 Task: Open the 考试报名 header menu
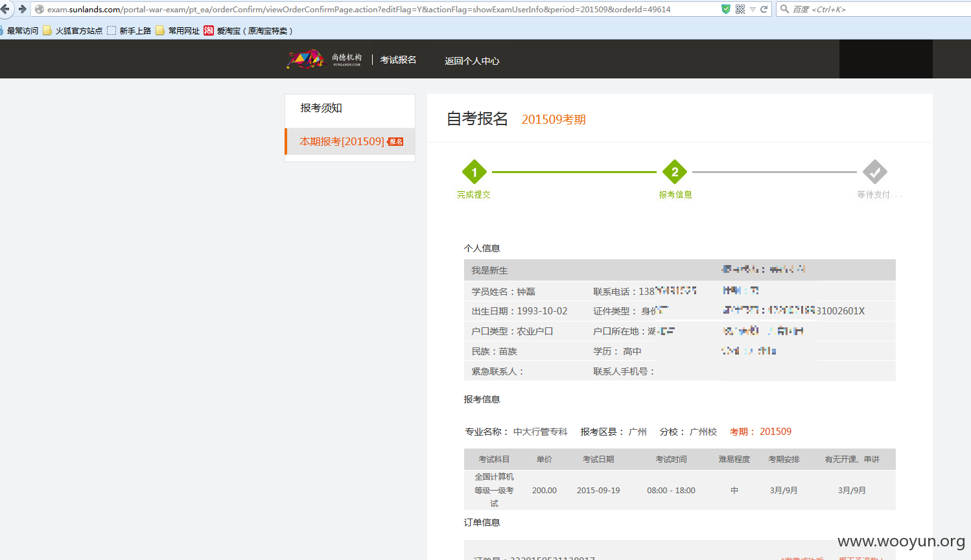pos(398,60)
